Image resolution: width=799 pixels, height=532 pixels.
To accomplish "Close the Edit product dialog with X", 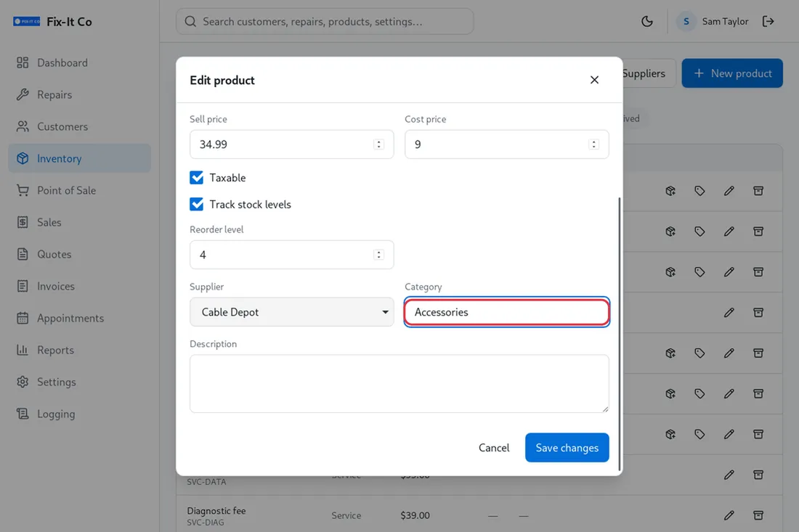I will coord(594,80).
